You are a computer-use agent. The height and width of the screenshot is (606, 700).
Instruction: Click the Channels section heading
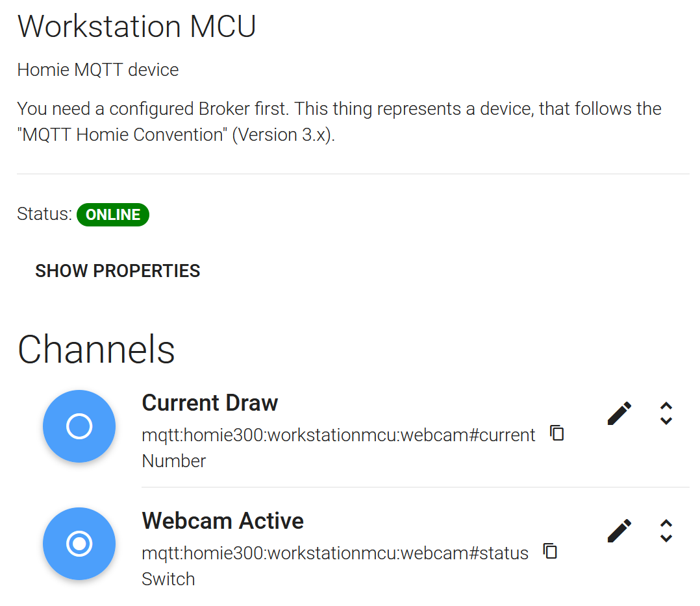(96, 350)
